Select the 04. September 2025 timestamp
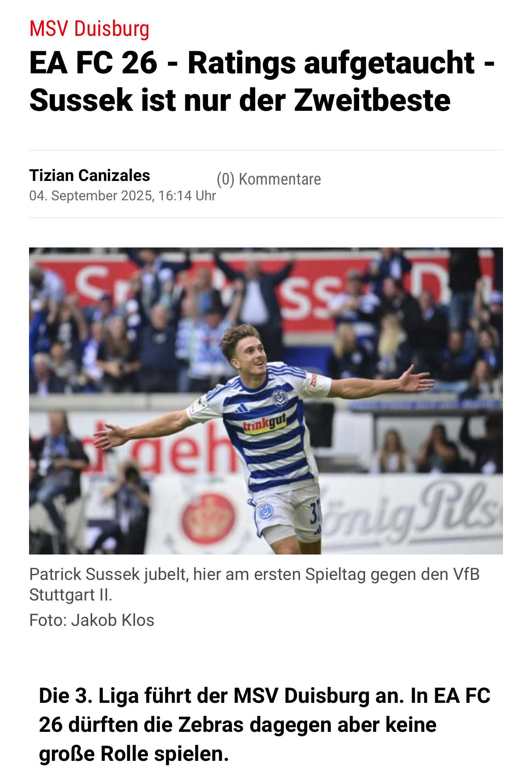532x779 pixels. (x=123, y=196)
